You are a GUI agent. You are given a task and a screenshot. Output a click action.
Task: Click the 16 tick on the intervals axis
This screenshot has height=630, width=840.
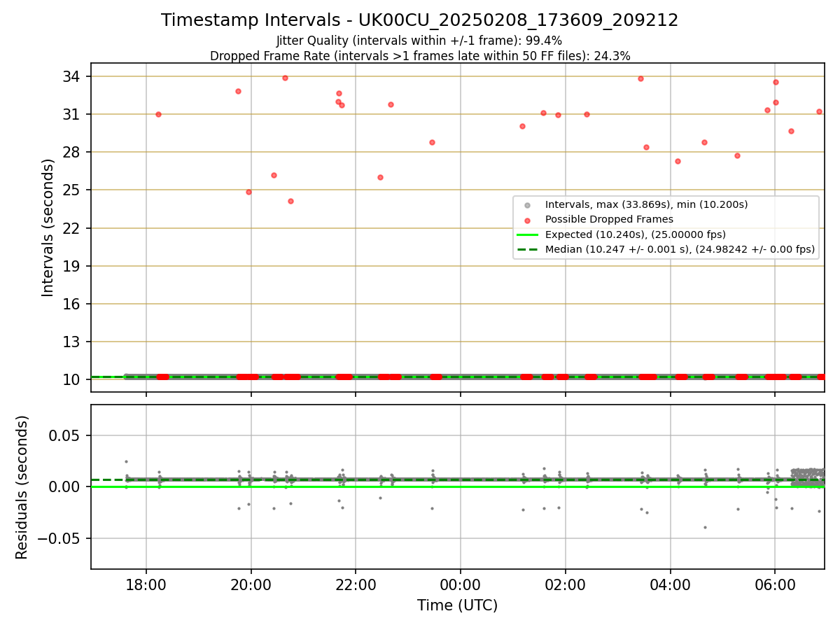[x=73, y=304]
